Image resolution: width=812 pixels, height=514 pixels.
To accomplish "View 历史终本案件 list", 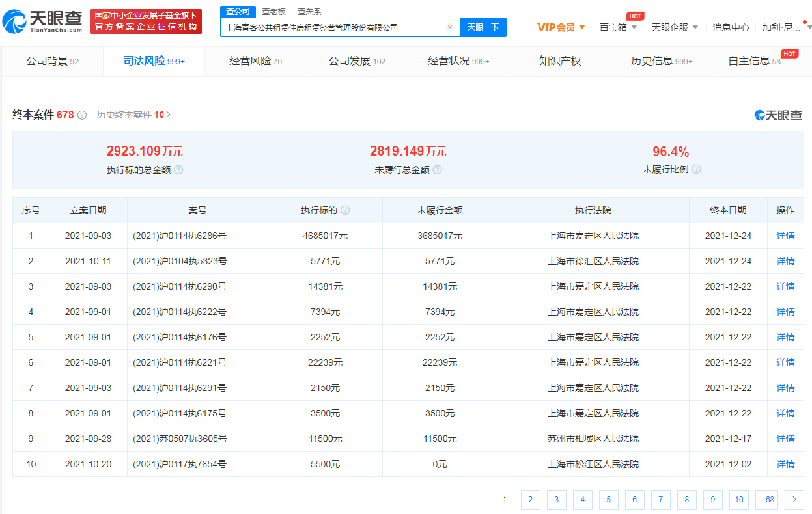I will pyautogui.click(x=133, y=115).
